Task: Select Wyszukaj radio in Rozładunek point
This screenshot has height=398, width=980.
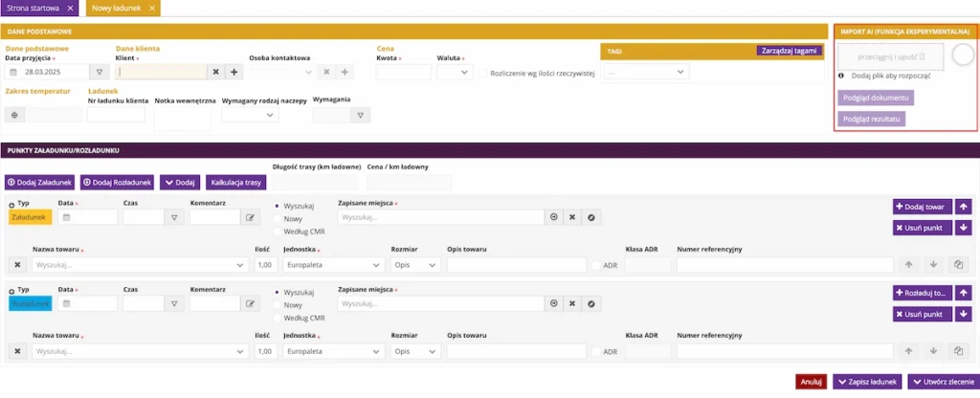Action: point(278,292)
